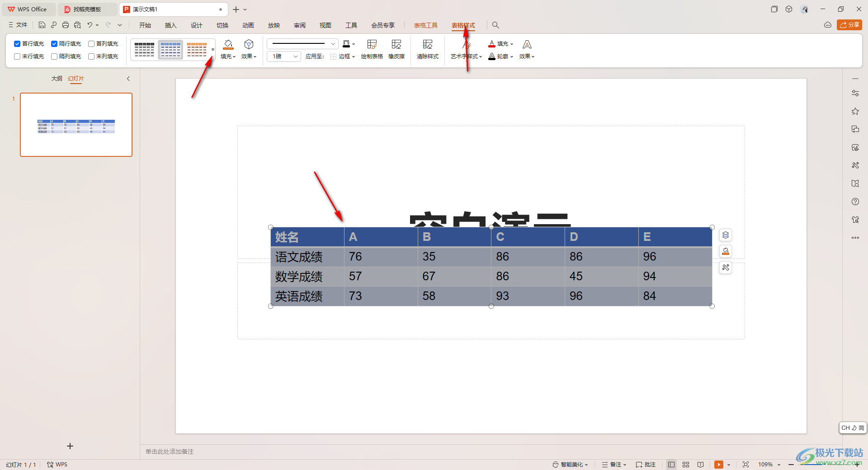The height and width of the screenshot is (470, 868).
Task: Click the Clear Style icon
Action: 428,49
